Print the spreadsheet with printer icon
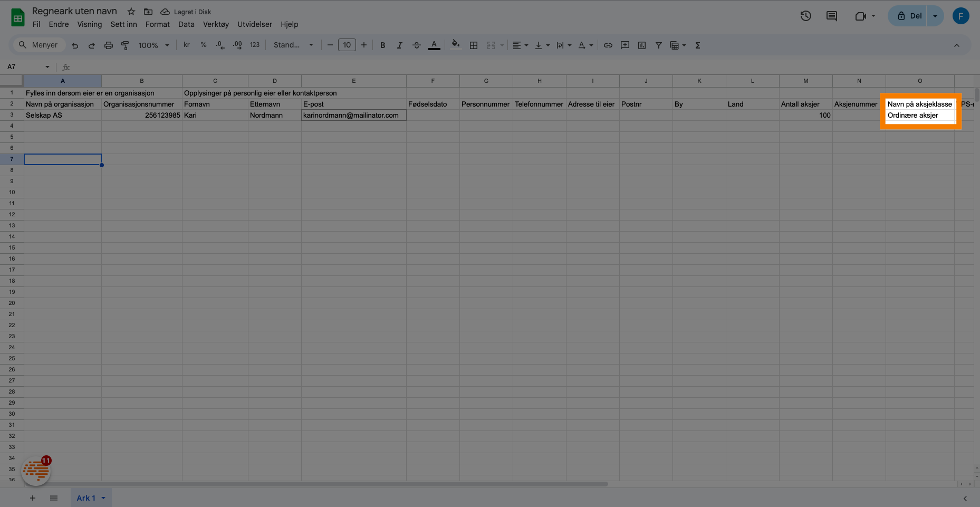 (x=109, y=45)
